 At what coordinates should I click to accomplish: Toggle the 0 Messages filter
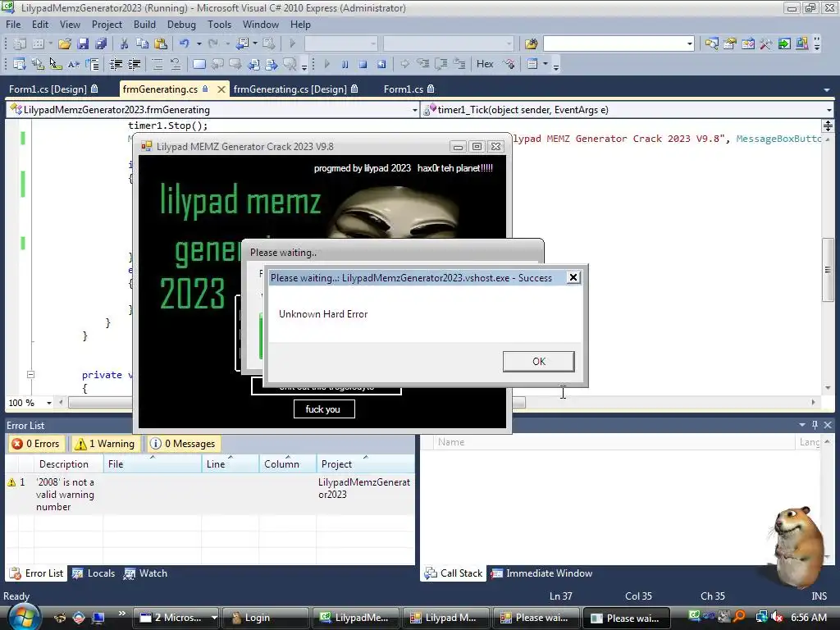pos(183,444)
